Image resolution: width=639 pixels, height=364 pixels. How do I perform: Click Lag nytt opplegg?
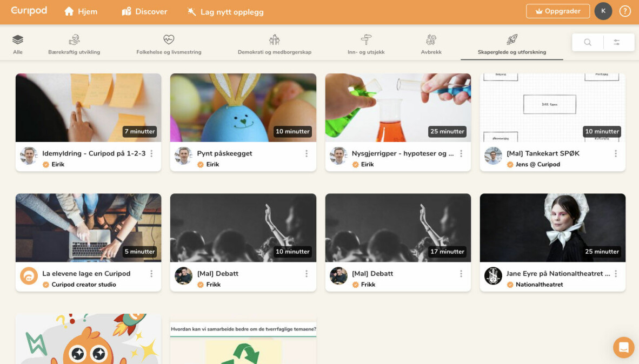[225, 12]
